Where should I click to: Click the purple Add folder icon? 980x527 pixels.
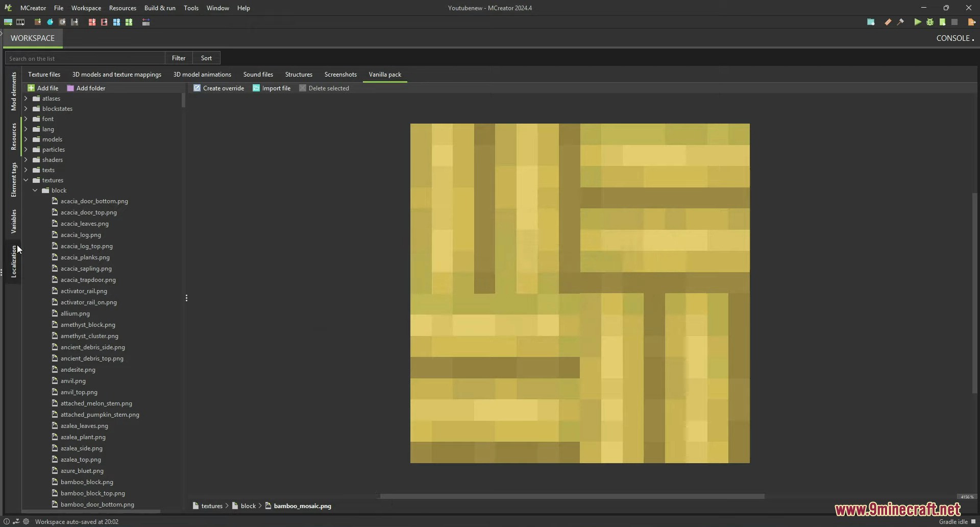(70, 88)
